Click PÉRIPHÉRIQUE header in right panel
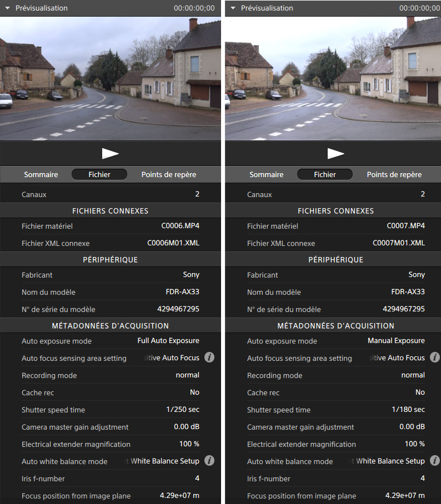The width and height of the screenshot is (441, 504). click(336, 260)
